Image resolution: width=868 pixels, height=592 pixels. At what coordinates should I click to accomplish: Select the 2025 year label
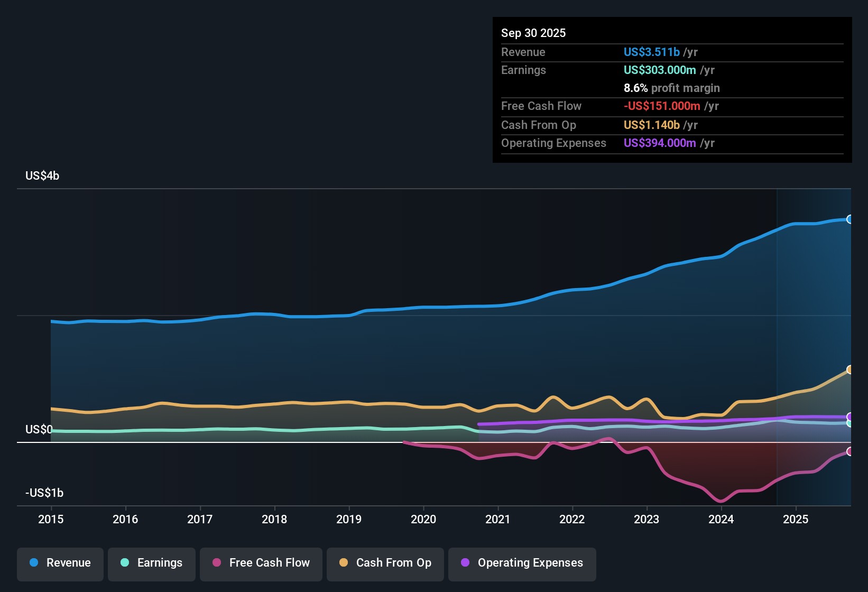[796, 520]
